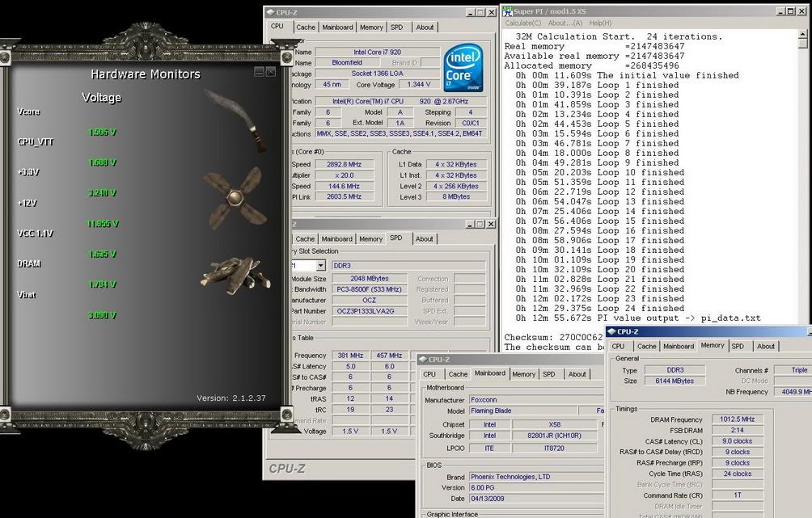Select CPU tab in the Memory timings window
The height and width of the screenshot is (518, 812).
pos(618,346)
